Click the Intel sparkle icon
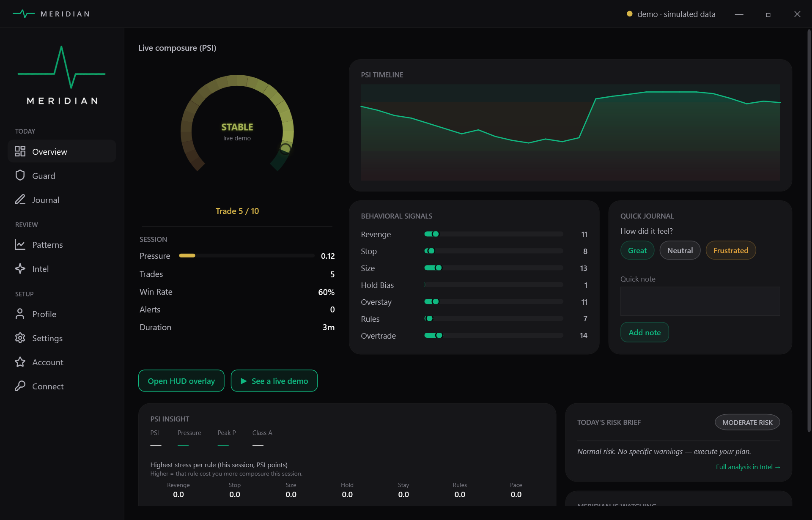Image resolution: width=812 pixels, height=520 pixels. [20, 268]
